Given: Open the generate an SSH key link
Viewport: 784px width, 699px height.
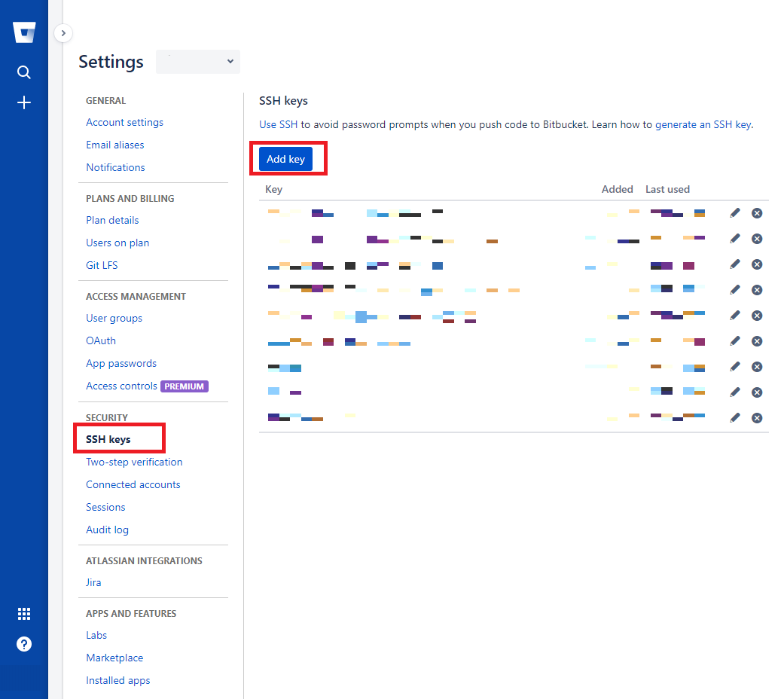Looking at the screenshot, I should pyautogui.click(x=704, y=124).
